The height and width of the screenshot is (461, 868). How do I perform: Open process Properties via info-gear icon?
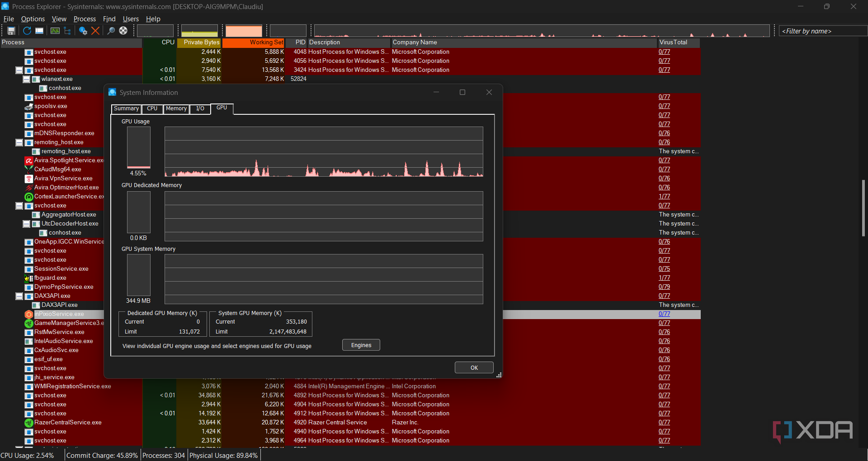click(83, 31)
